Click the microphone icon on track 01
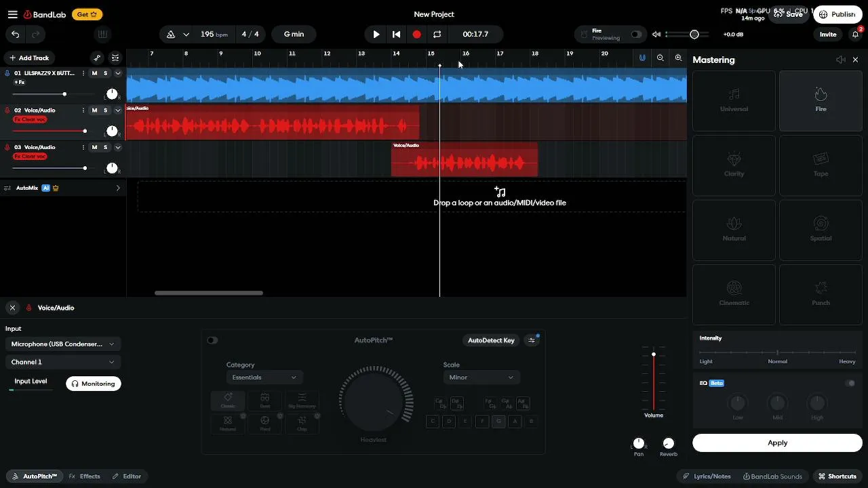This screenshot has width=868, height=488. pos(7,73)
